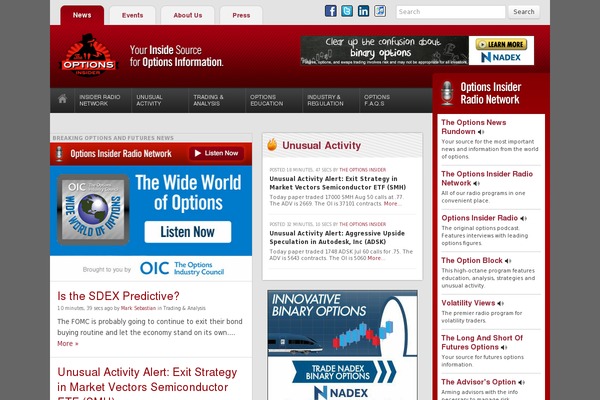Click the Search button
Screen dimensions: 600x400
pyautogui.click(x=524, y=12)
